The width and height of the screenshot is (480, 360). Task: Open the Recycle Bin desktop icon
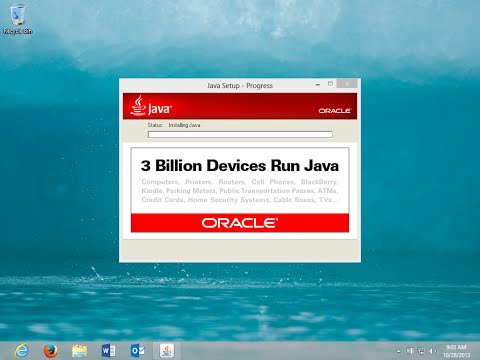click(x=17, y=19)
